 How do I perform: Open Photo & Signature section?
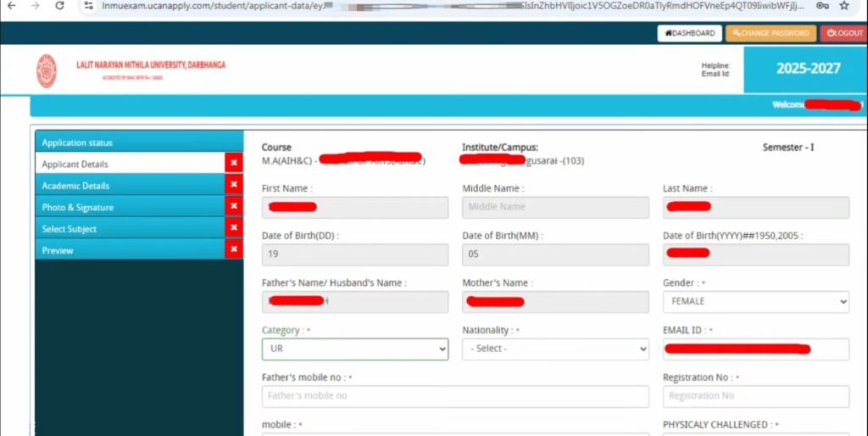click(x=130, y=207)
